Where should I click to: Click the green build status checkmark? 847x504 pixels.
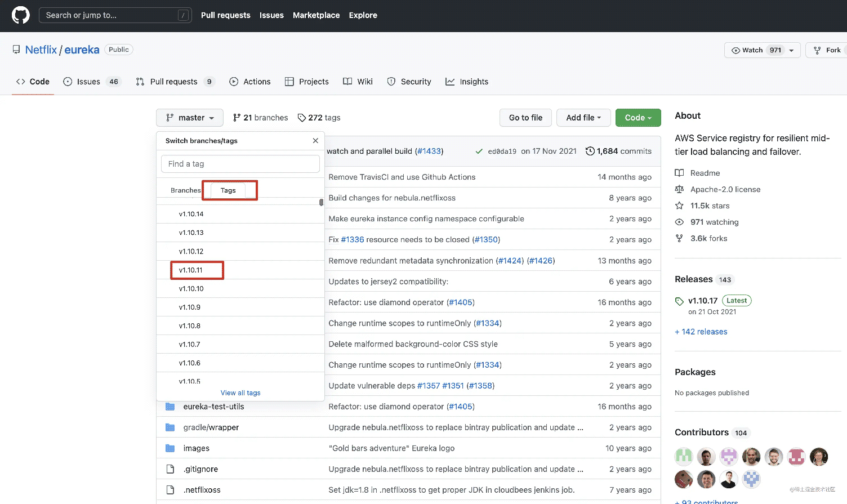479,151
